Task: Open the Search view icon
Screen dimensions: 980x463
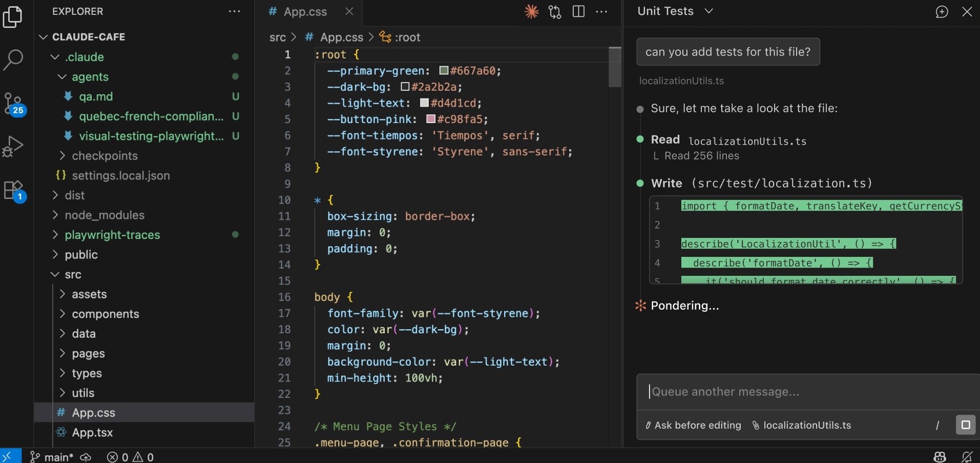Action: click(13, 59)
